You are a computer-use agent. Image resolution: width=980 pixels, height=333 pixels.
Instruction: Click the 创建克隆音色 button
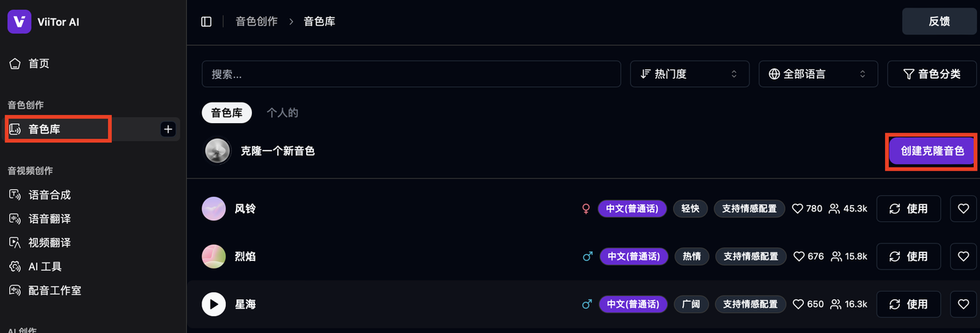pos(932,152)
